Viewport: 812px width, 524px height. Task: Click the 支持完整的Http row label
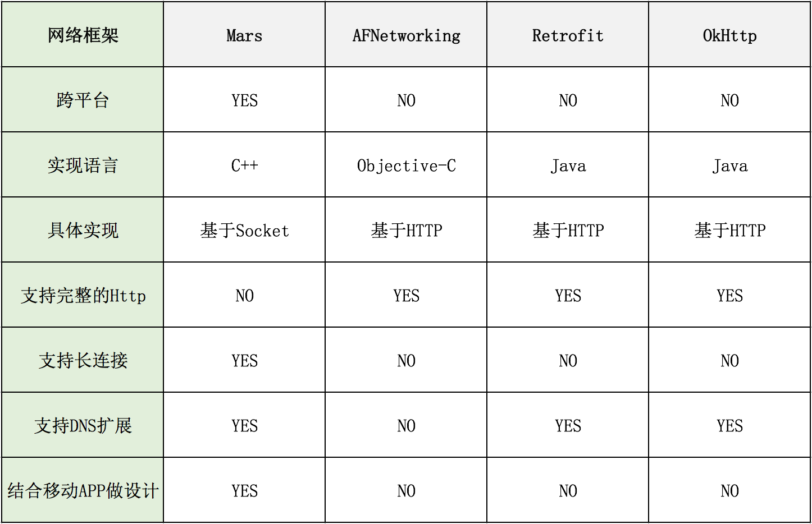pos(83,295)
